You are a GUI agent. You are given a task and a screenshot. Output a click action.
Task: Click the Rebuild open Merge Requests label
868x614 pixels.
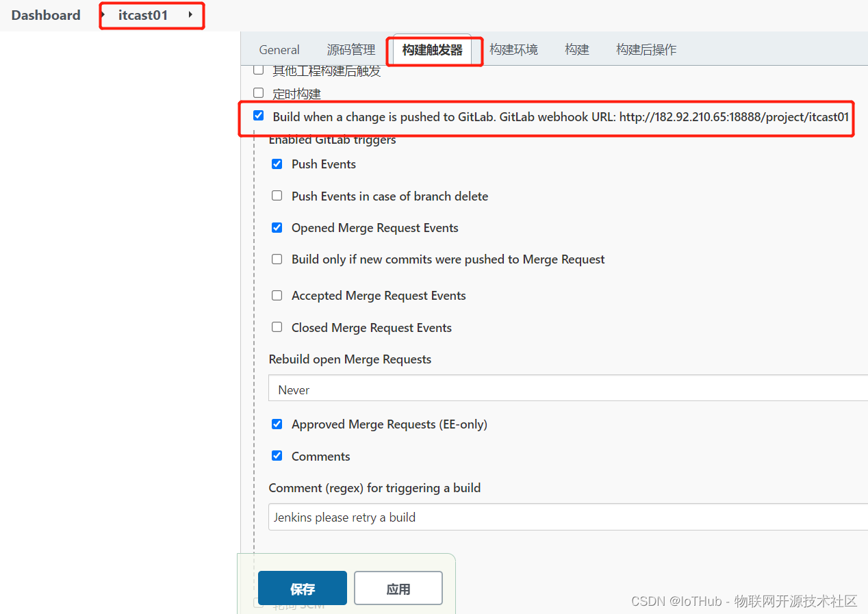pyautogui.click(x=350, y=359)
